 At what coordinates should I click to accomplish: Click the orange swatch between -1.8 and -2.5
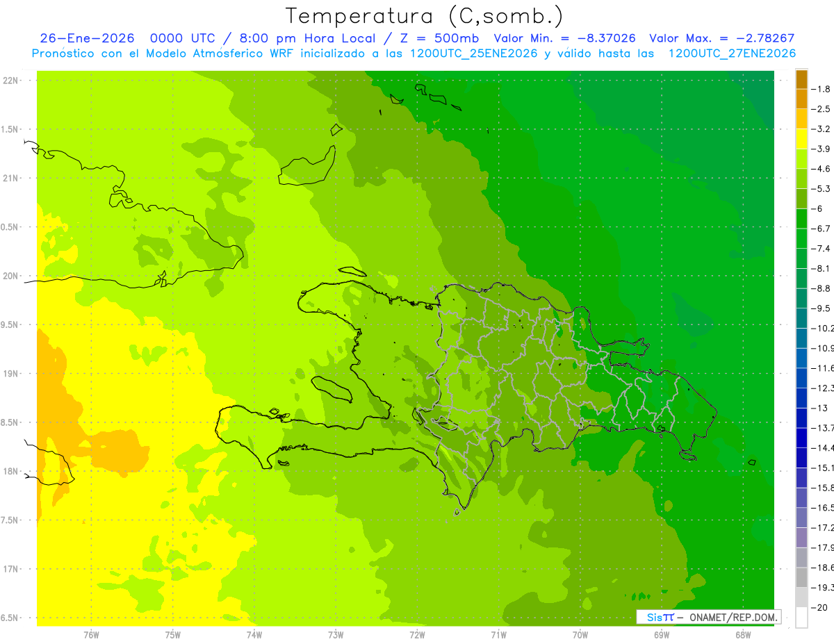point(801,99)
